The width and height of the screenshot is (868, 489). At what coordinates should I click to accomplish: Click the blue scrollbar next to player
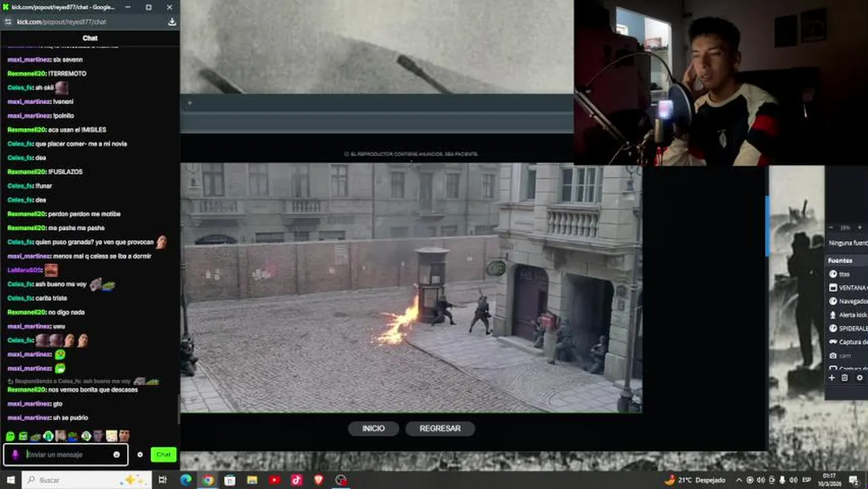(x=766, y=226)
